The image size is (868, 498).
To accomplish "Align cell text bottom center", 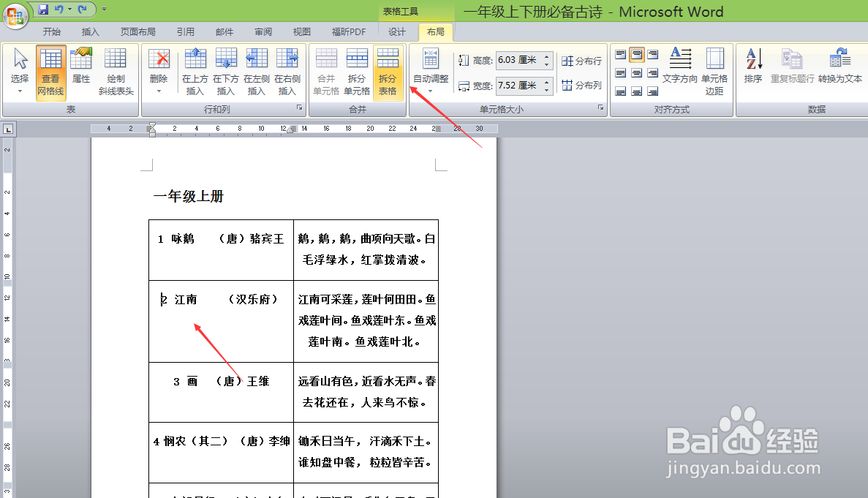I will [637, 91].
